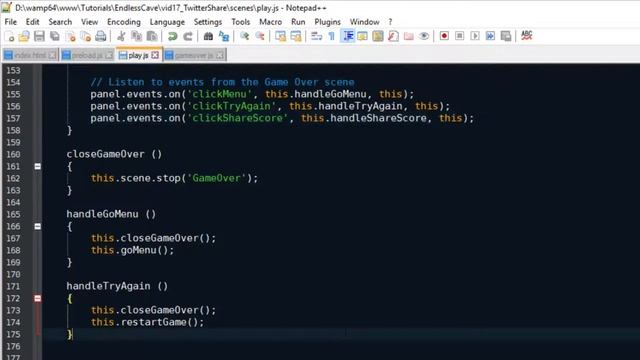The width and height of the screenshot is (640, 360).
Task: Open the File menu
Action: 11,22
